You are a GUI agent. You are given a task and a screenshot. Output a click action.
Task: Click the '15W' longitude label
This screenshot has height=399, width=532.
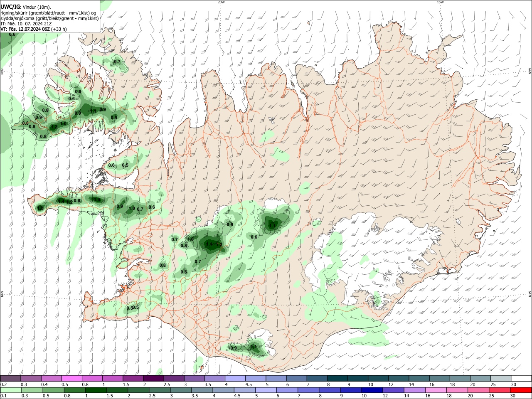[x=440, y=2]
